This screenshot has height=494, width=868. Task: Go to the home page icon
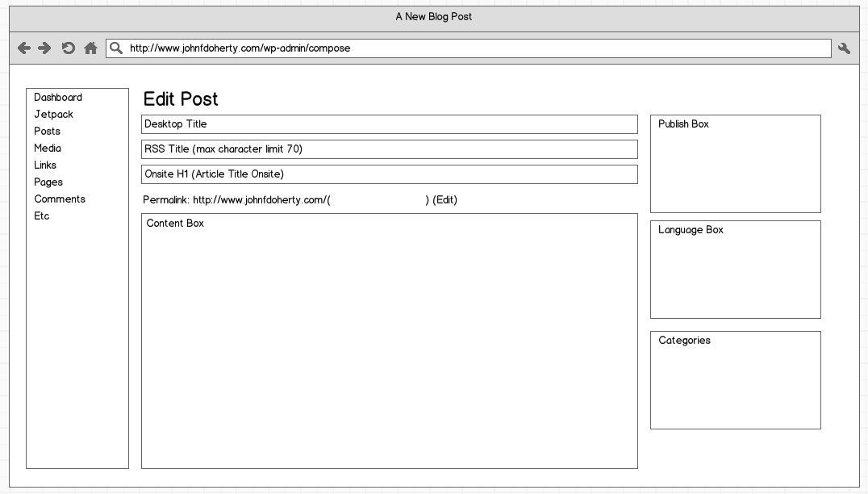pyautogui.click(x=91, y=48)
